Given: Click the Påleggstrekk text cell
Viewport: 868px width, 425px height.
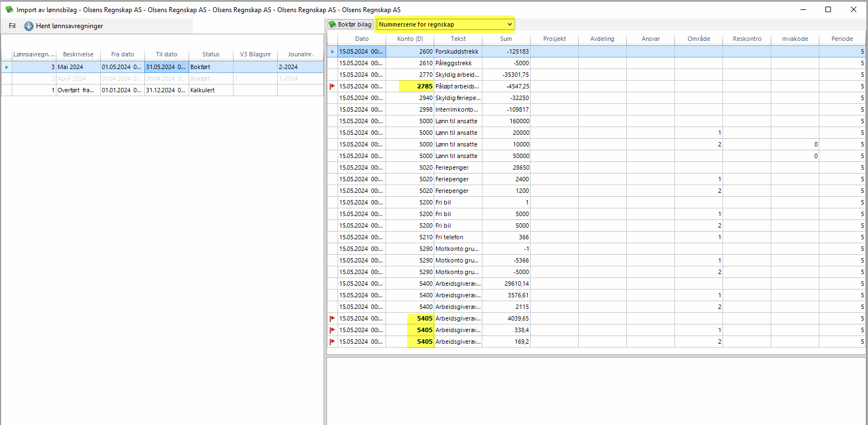Looking at the screenshot, I should click(x=458, y=63).
